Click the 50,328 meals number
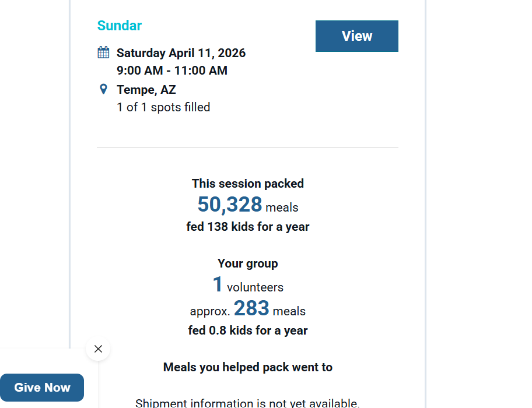This screenshot has height=408, width=532. [230, 205]
